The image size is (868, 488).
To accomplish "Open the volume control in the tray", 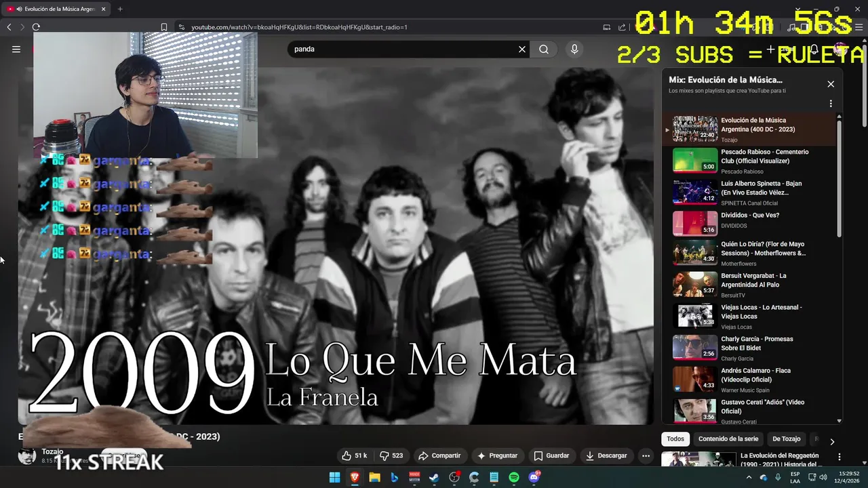I will [x=823, y=477].
